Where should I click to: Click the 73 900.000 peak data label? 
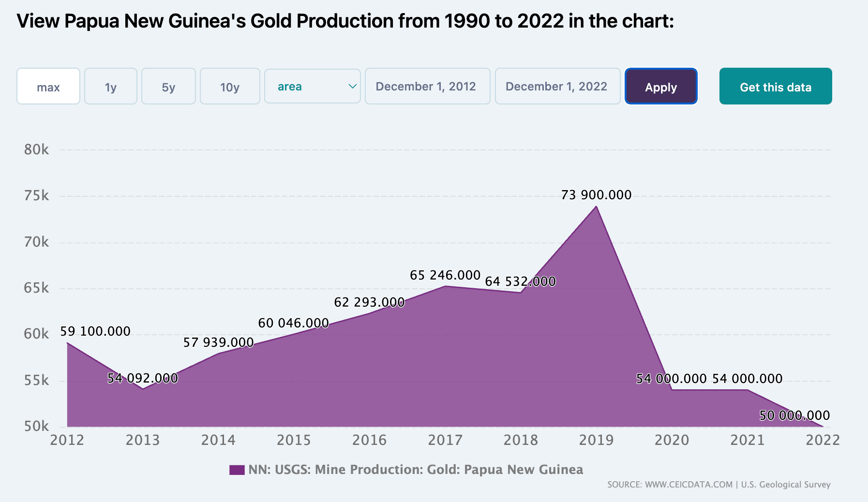point(596,195)
